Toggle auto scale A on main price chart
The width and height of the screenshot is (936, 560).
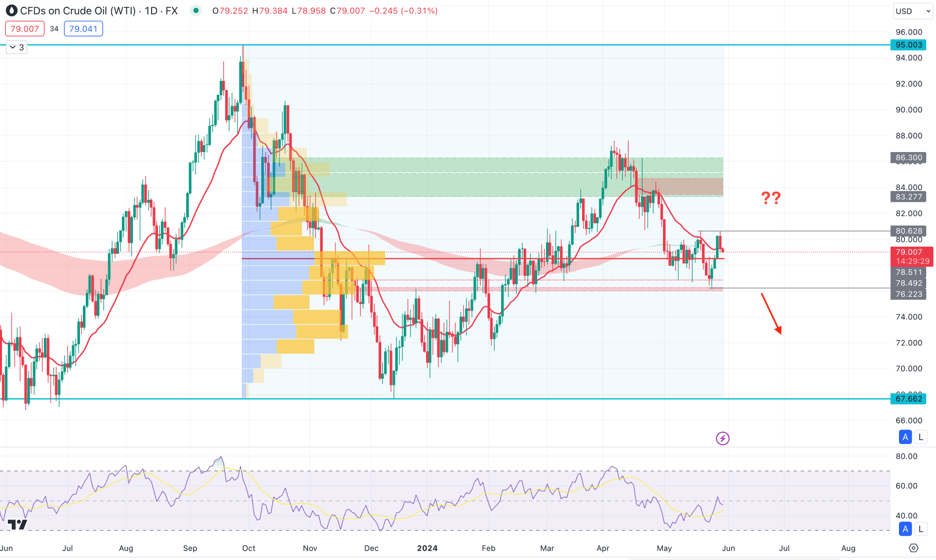click(x=905, y=437)
